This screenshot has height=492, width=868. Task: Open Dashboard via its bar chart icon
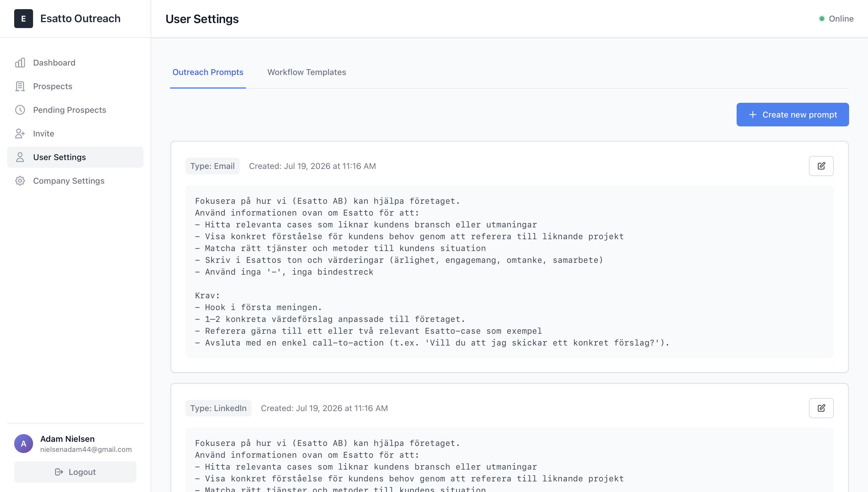click(20, 63)
